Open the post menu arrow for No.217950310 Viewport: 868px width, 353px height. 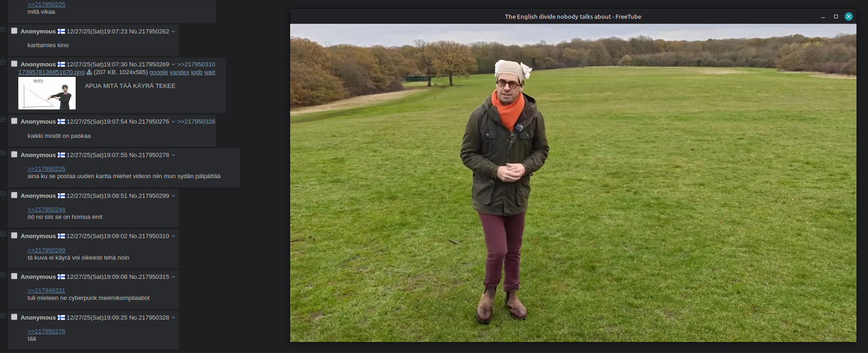click(173, 236)
